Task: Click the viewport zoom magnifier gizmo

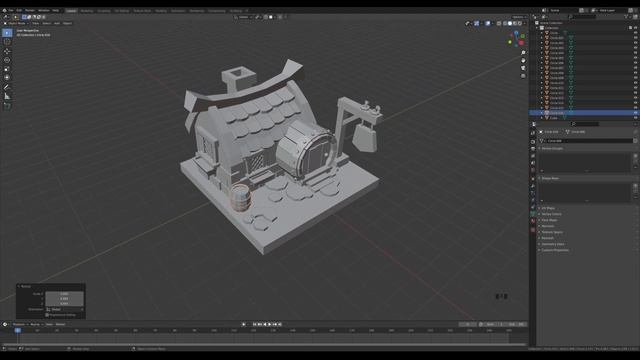Action: point(523,53)
